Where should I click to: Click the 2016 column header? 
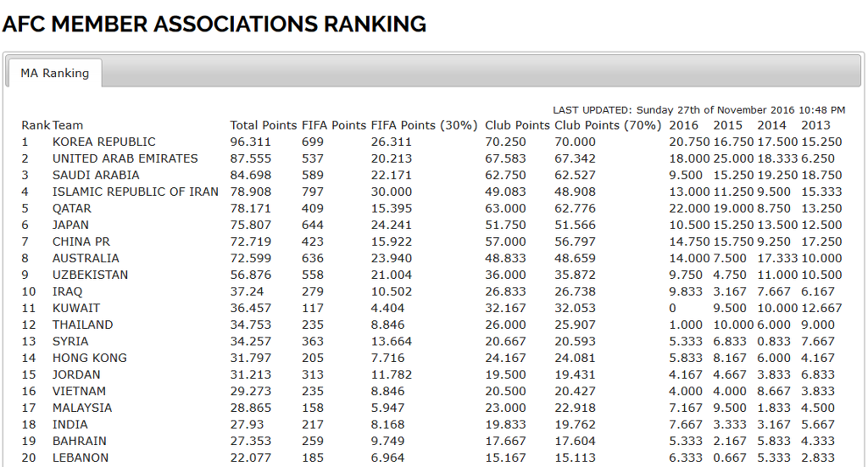(x=684, y=125)
